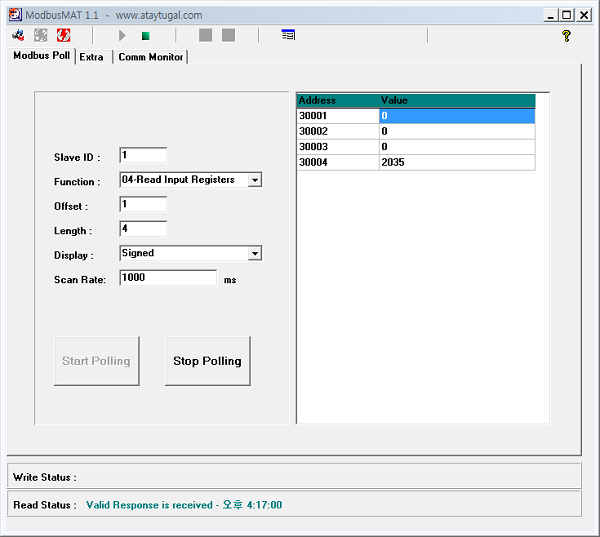Click the gray settings icon in toolbar
Image resolution: width=600 pixels, height=537 pixels.
40,35
